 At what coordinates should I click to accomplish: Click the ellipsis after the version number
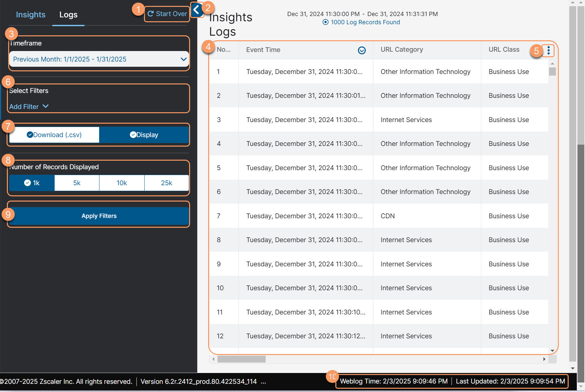(x=263, y=382)
